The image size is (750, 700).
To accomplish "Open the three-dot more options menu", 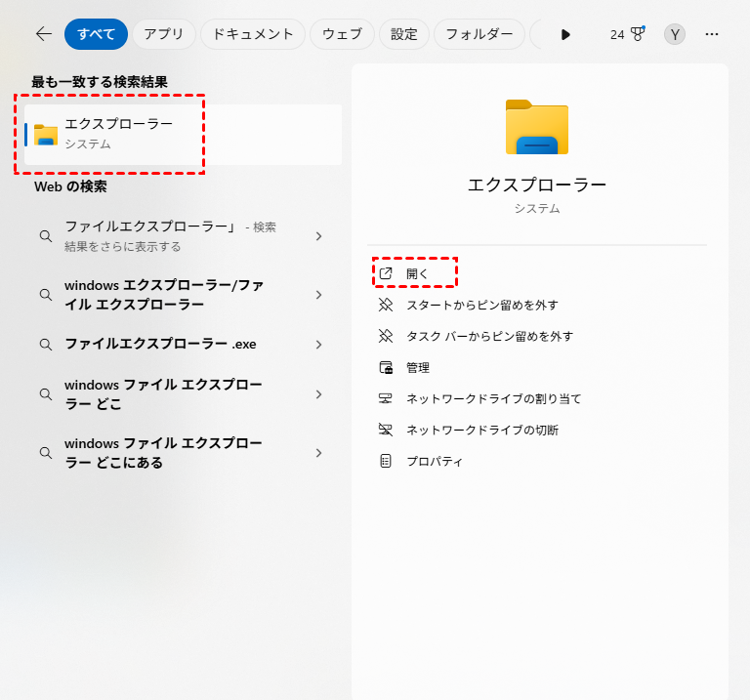I will pyautogui.click(x=712, y=34).
